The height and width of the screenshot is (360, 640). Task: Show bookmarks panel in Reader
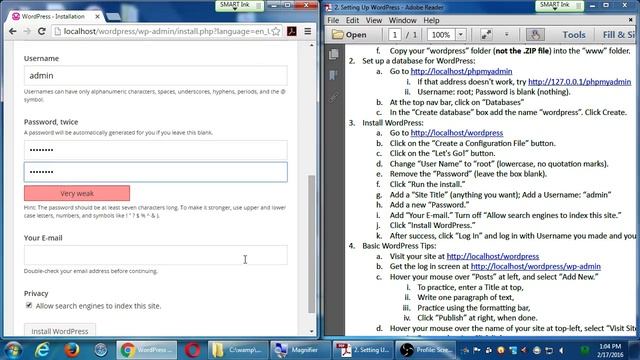(x=333, y=75)
